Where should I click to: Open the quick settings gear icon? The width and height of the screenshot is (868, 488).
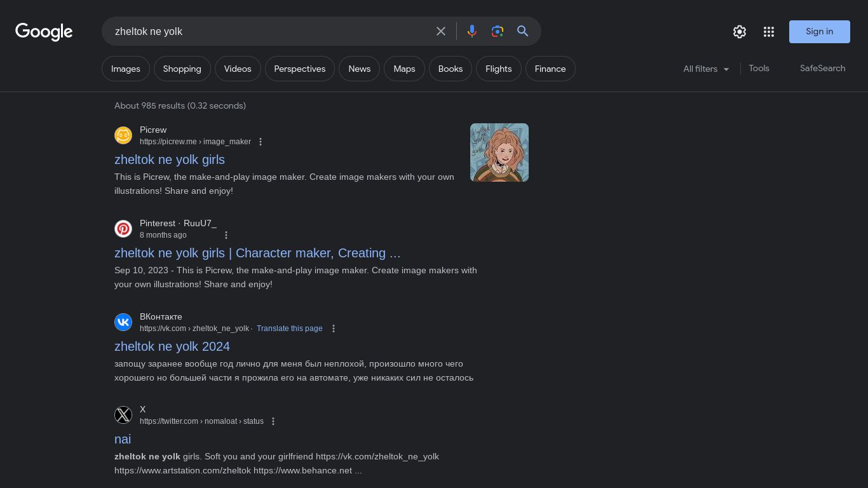[x=740, y=32]
